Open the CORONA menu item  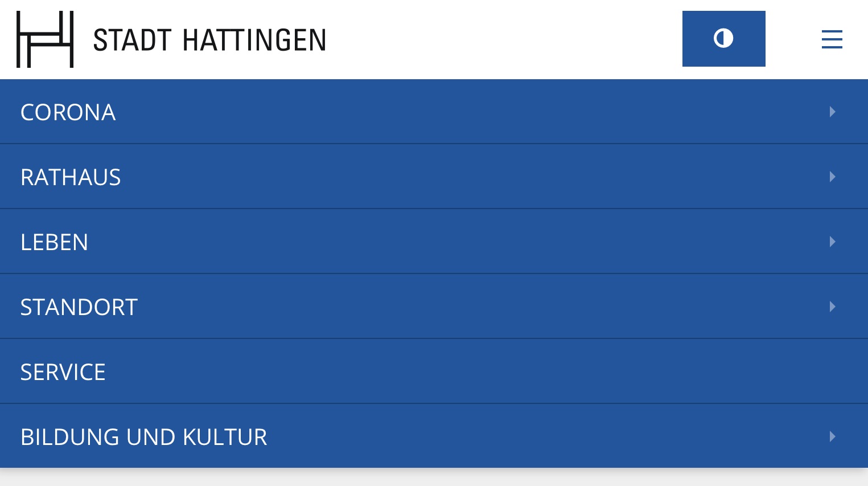68,112
